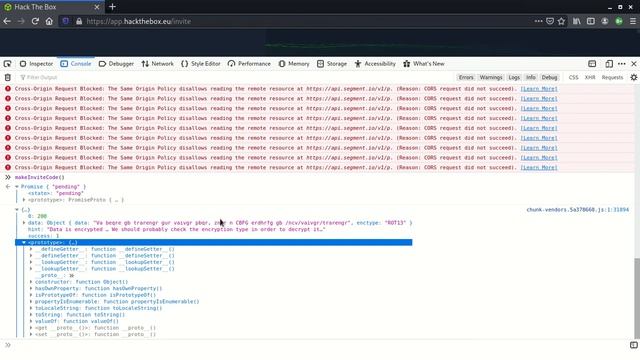Click the green extension icon in toolbar

619,21
